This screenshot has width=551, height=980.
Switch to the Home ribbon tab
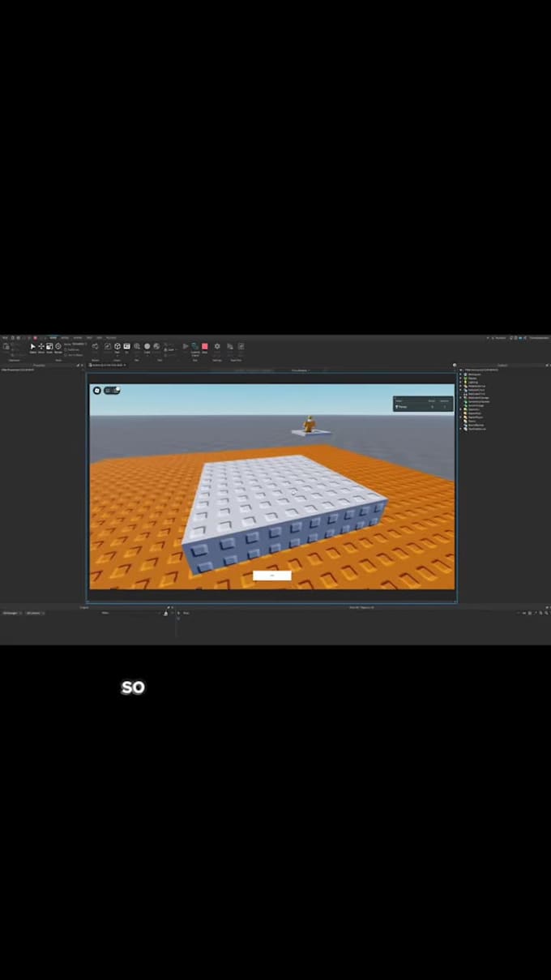coord(53,337)
